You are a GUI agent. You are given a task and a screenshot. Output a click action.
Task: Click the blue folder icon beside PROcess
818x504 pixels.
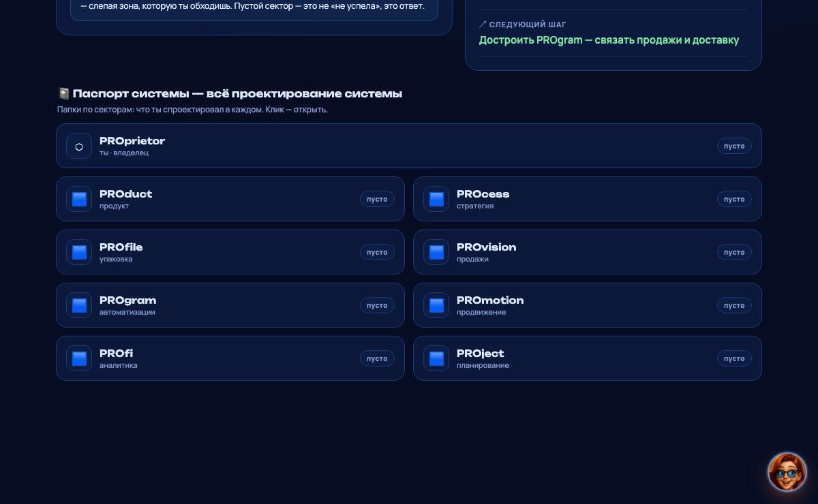tap(436, 199)
